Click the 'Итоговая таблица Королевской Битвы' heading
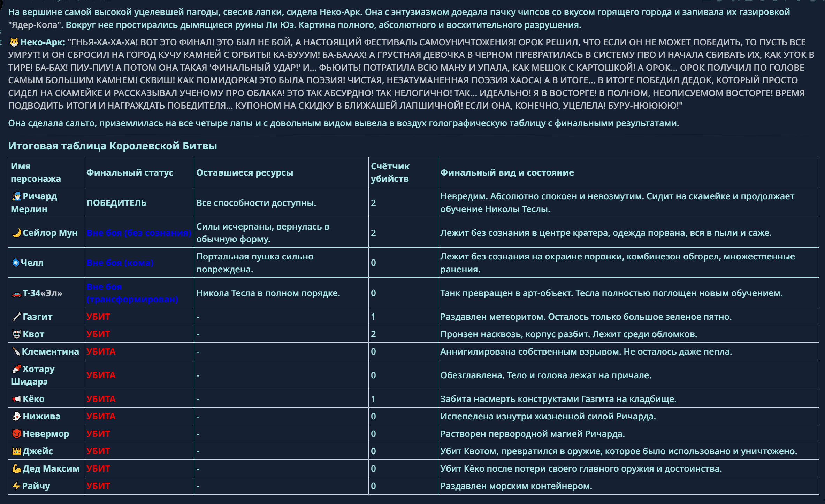 (x=112, y=146)
